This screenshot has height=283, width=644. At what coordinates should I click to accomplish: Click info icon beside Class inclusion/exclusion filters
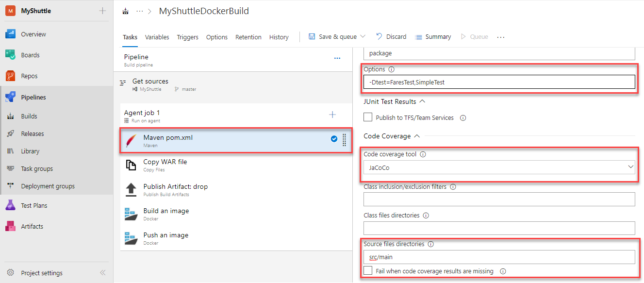point(453,186)
